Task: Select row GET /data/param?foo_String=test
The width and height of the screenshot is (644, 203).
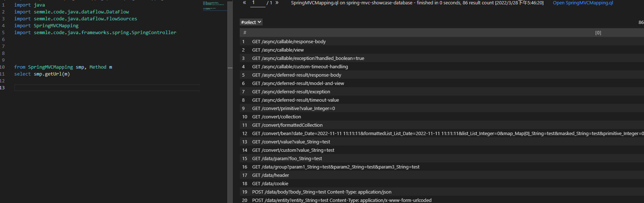Action: click(x=442, y=158)
